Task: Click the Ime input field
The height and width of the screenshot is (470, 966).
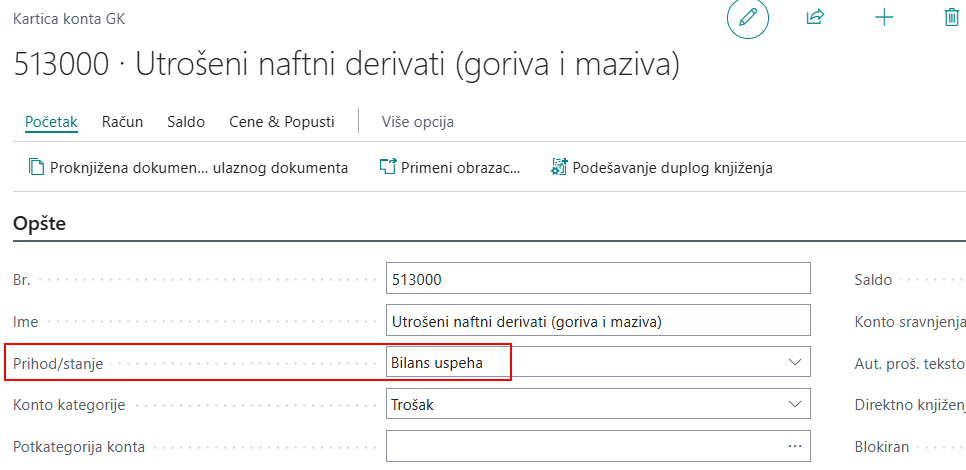Action: (x=598, y=320)
